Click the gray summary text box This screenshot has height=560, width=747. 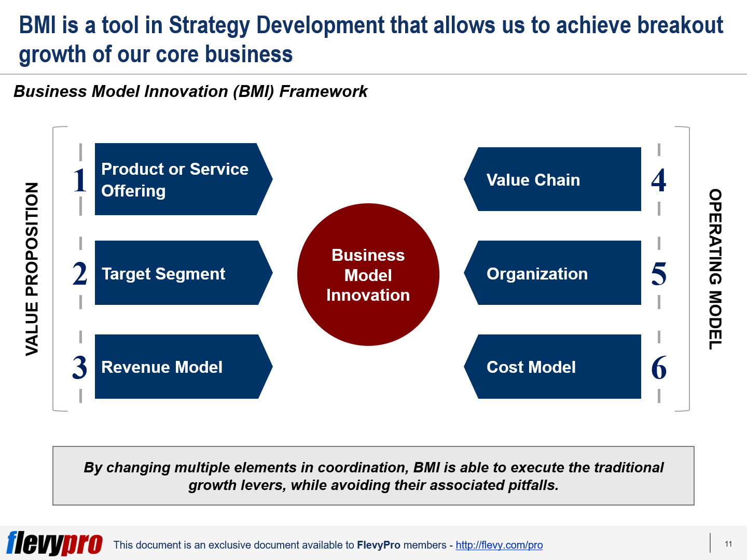pos(374,475)
